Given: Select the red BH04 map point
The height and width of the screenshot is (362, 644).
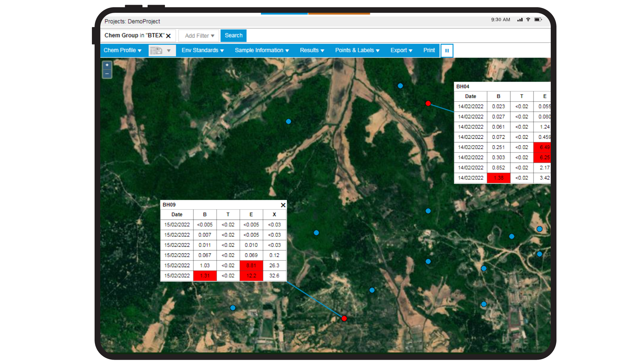Looking at the screenshot, I should pyautogui.click(x=428, y=103).
